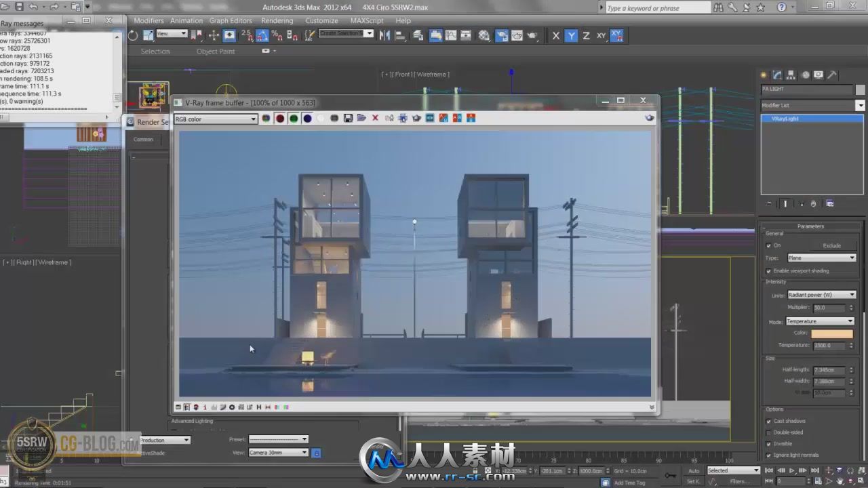868x488 pixels.
Task: Toggle Ignore light normals option
Action: click(x=768, y=455)
